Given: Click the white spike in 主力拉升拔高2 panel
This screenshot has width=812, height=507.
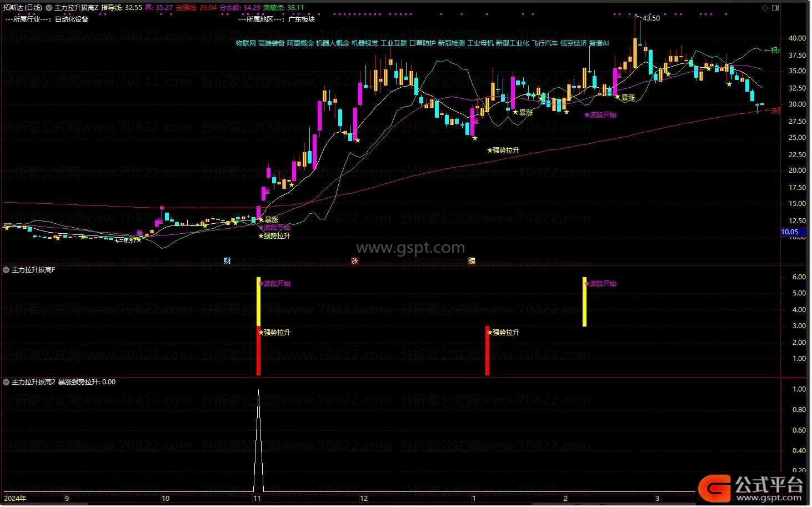Looking at the screenshot, I should (258, 440).
